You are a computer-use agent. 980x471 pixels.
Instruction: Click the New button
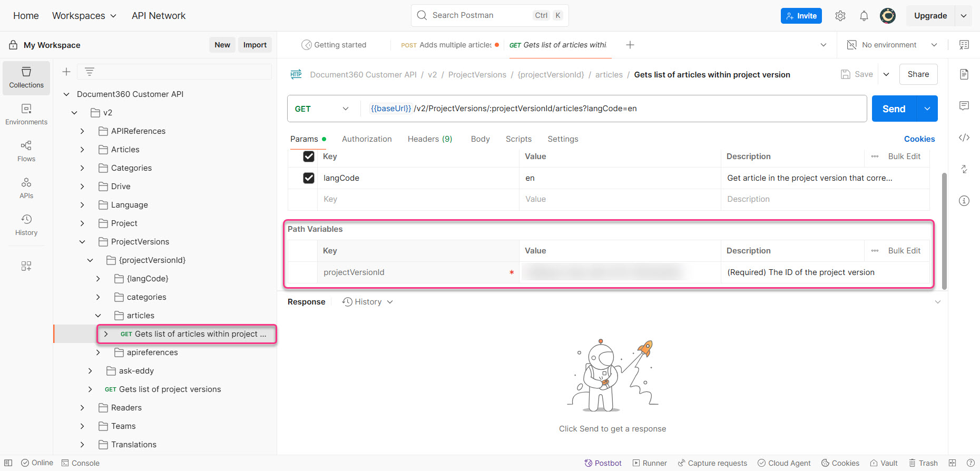coord(222,45)
